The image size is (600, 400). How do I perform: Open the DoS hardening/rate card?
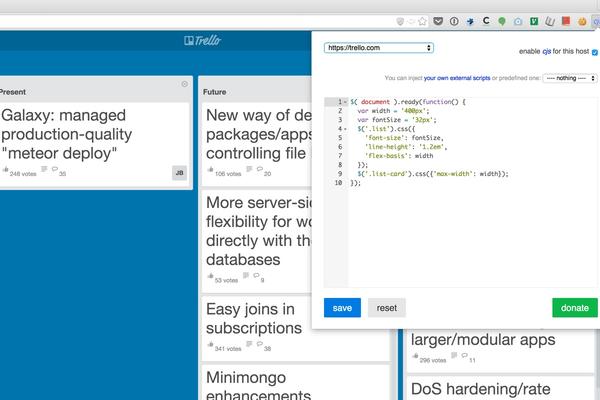(x=500, y=389)
